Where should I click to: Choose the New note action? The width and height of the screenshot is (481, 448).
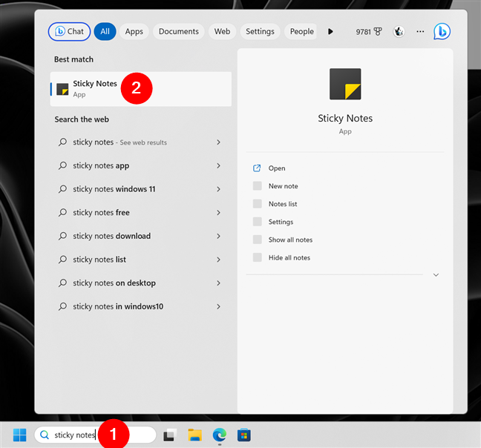click(x=283, y=186)
